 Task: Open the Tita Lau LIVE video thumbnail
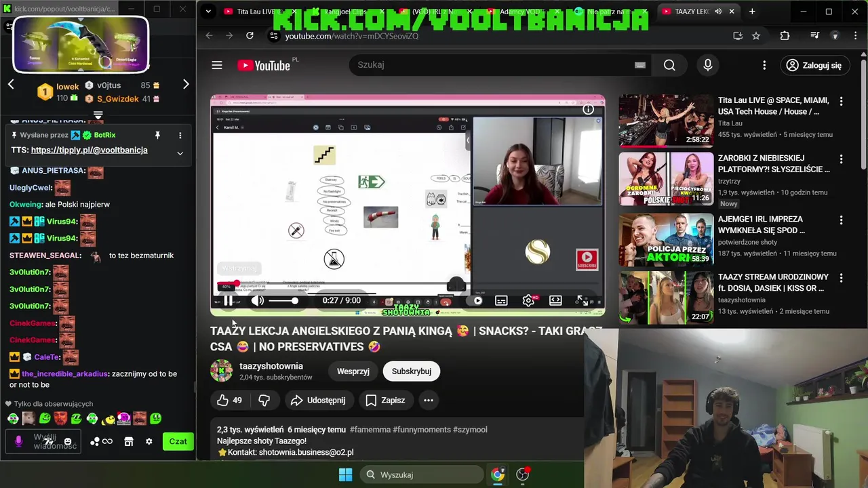tap(666, 121)
